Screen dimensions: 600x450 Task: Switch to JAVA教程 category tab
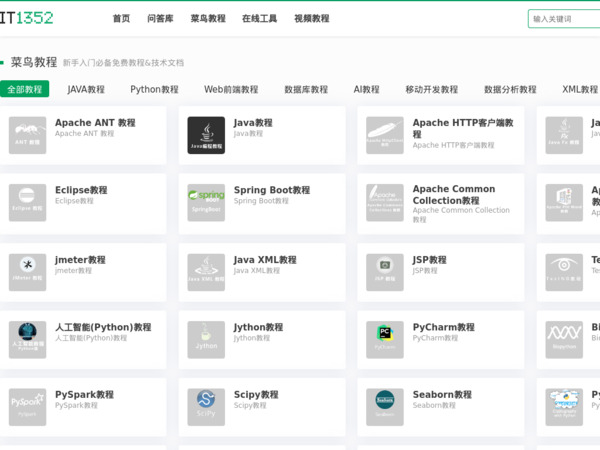click(x=86, y=90)
